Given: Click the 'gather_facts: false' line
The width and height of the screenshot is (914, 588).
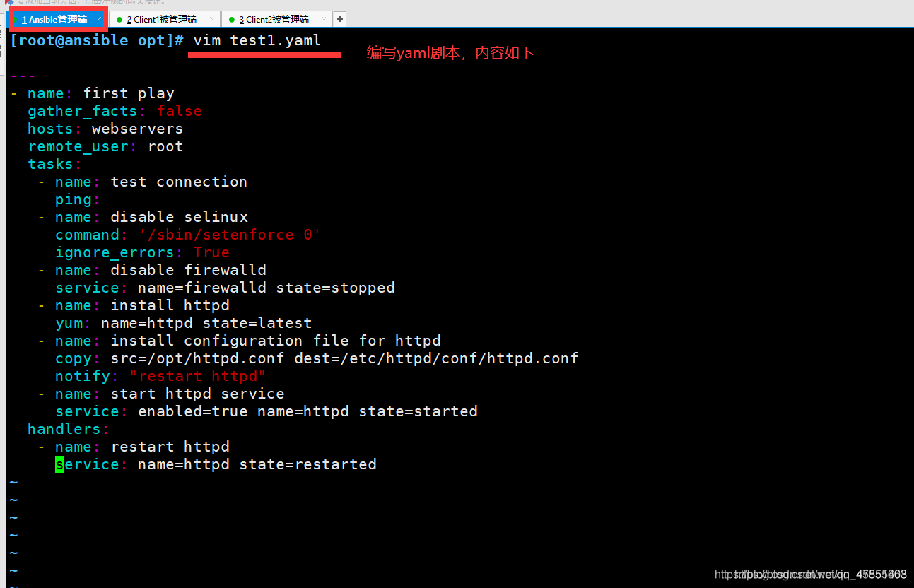Looking at the screenshot, I should [115, 111].
